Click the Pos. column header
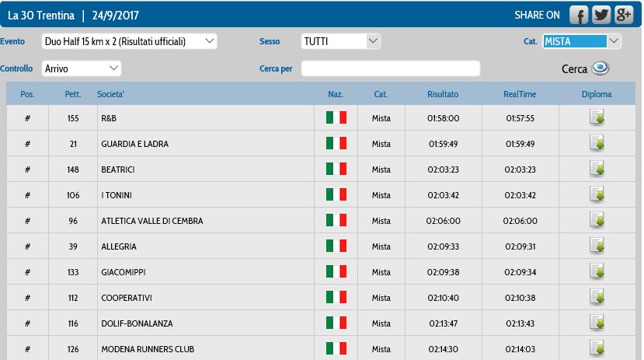 [27, 94]
